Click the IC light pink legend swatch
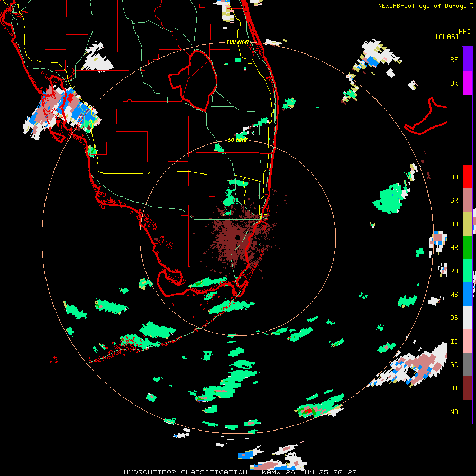The height and width of the screenshot is (476, 476). point(467,341)
